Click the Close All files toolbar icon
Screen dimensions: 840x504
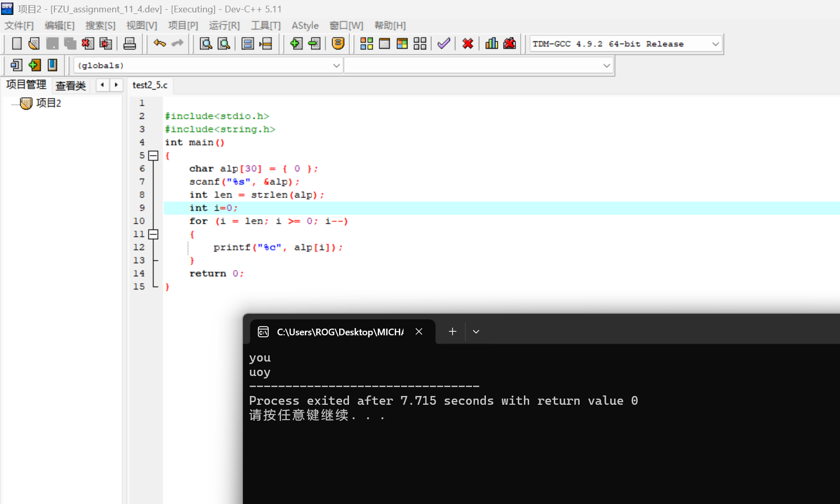106,44
